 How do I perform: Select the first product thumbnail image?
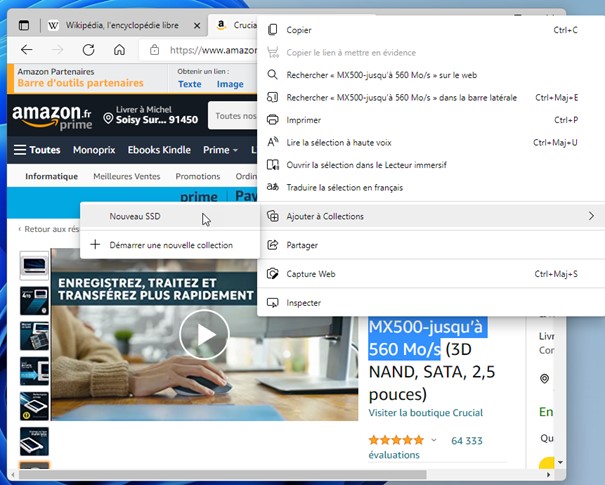pos(34,265)
